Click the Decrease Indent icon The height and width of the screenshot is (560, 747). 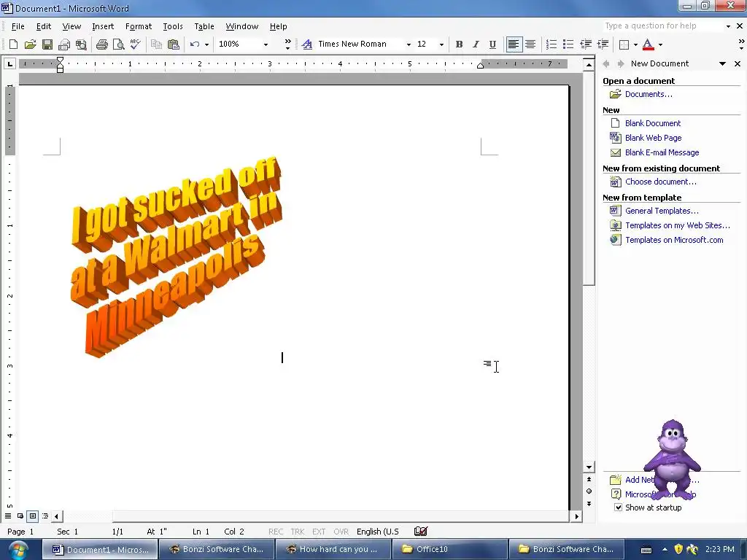[586, 44]
